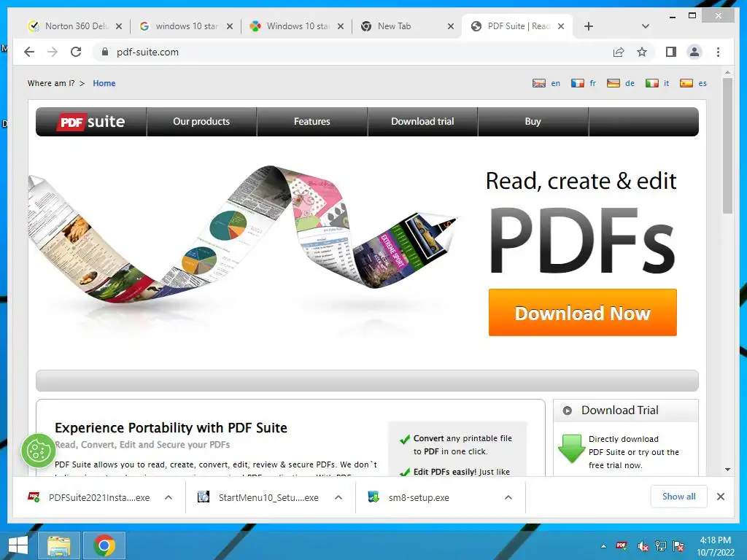This screenshot has width=747, height=560.
Task: Open the Our products menu
Action: [x=201, y=122]
